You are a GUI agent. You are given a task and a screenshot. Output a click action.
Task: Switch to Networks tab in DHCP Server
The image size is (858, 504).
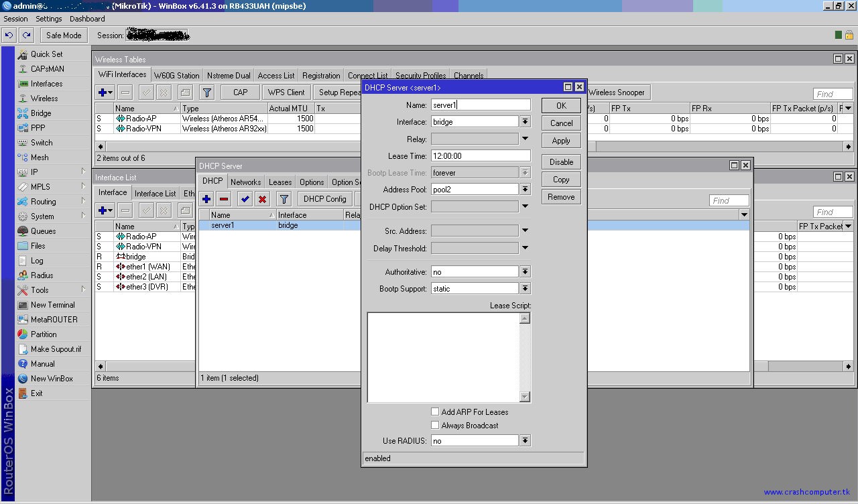point(245,182)
